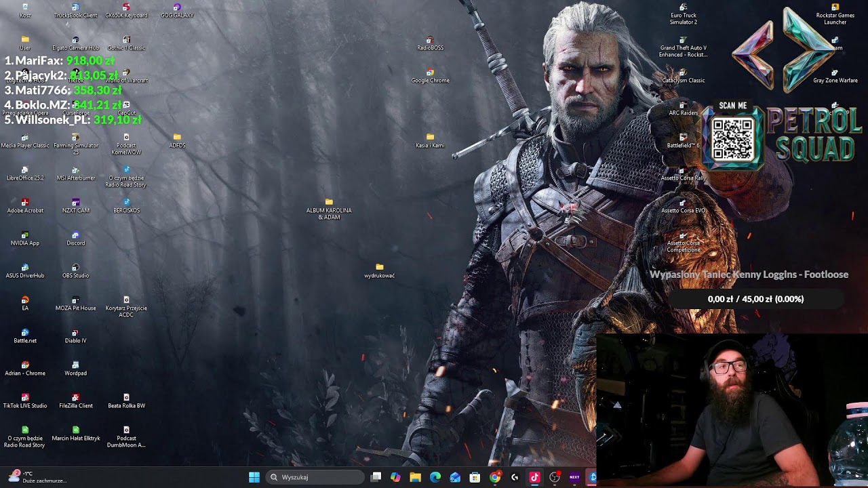Open the Discord desktop icon
This screenshot has width=868, height=488.
[x=75, y=238]
